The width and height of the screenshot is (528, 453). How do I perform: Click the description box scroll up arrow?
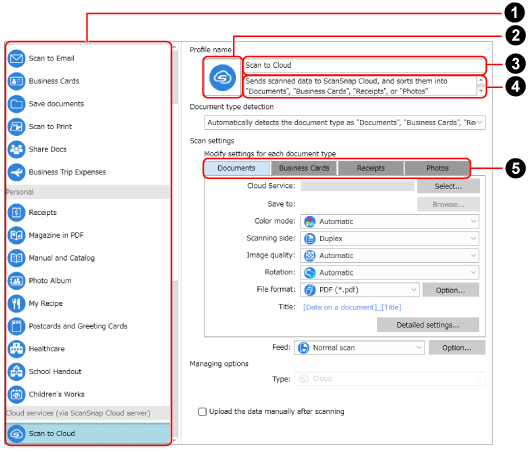click(481, 81)
